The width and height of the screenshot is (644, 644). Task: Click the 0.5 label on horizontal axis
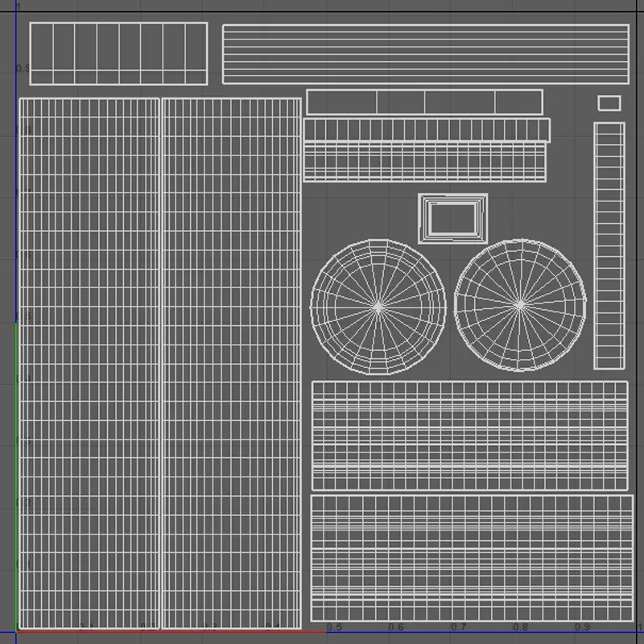coord(334,627)
